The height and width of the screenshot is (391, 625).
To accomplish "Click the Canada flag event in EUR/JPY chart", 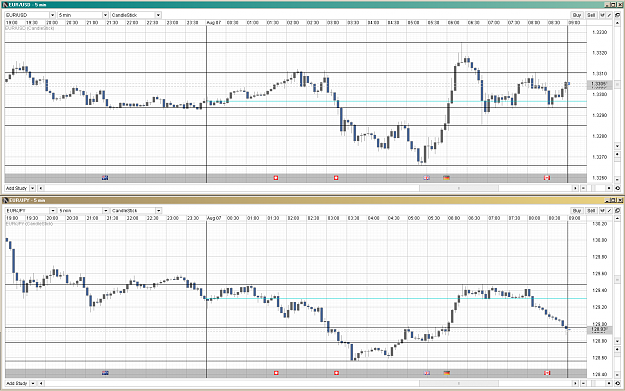I will click(547, 373).
